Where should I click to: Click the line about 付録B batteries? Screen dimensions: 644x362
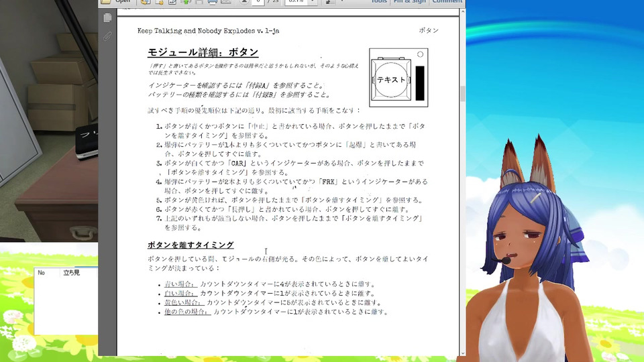[239, 95]
